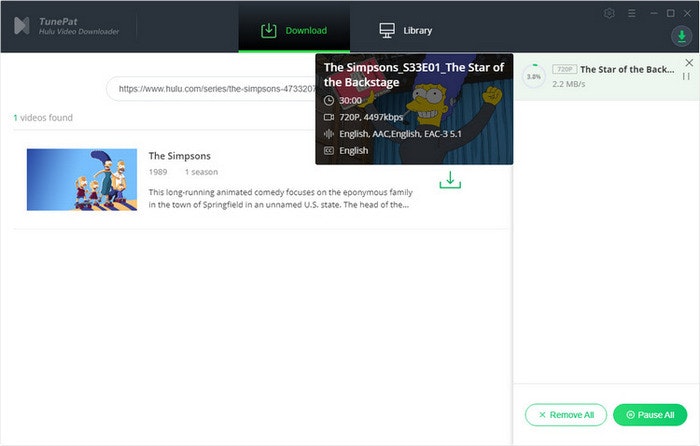Open the Download tab
Viewport: 700px width, 446px height.
(x=294, y=30)
